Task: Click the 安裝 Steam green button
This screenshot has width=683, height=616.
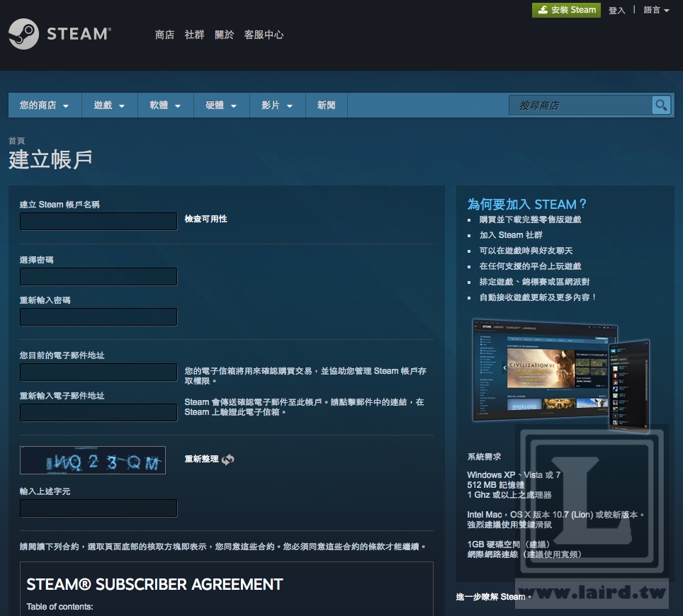Action: click(x=566, y=10)
